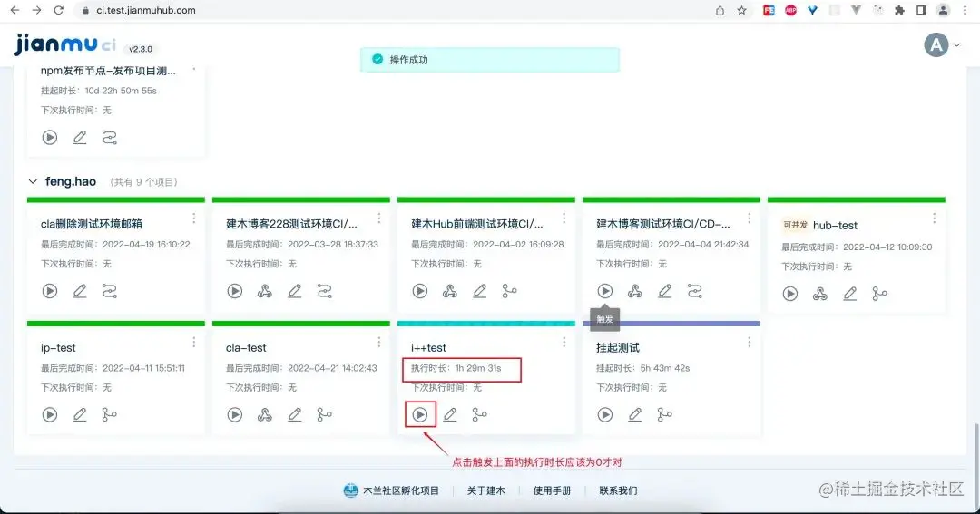Open webhook icon on cla-test card
Screen dimensions: 980x514
[x=264, y=414]
